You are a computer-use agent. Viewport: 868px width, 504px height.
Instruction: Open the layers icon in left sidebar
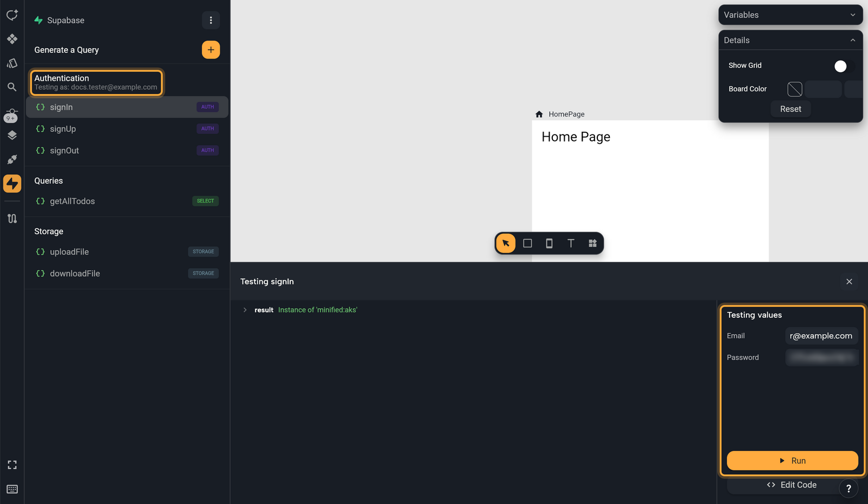12,135
